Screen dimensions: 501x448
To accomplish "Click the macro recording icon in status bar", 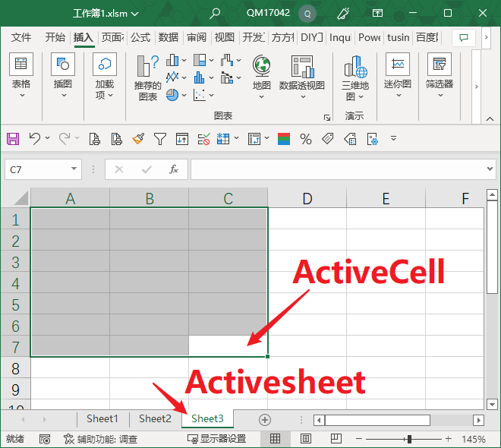I will tap(45, 440).
